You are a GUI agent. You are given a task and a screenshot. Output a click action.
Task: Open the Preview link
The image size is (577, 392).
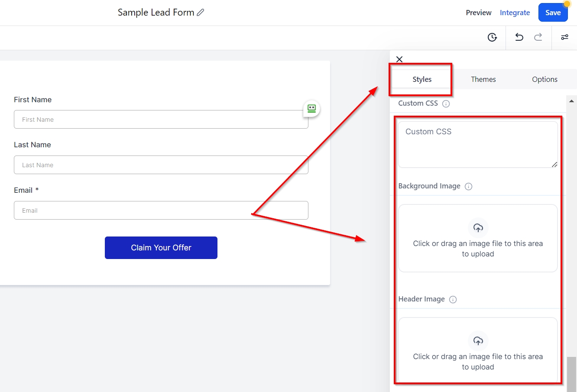tap(478, 13)
